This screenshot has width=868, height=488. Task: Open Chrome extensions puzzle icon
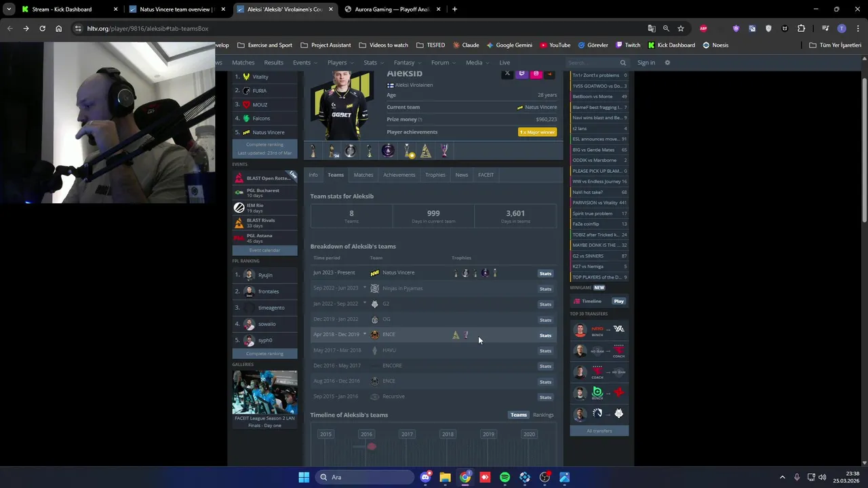click(801, 28)
